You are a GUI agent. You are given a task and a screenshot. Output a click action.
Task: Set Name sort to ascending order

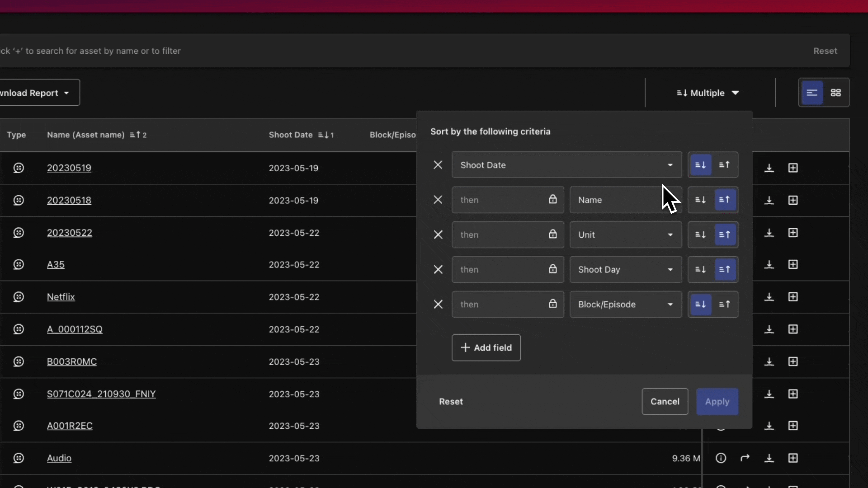click(725, 200)
